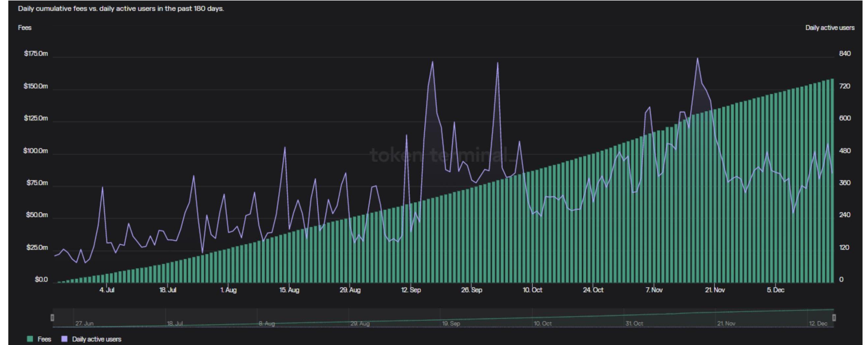Click the 12. Sep x-axis label
The height and width of the screenshot is (345, 868).
tap(411, 290)
